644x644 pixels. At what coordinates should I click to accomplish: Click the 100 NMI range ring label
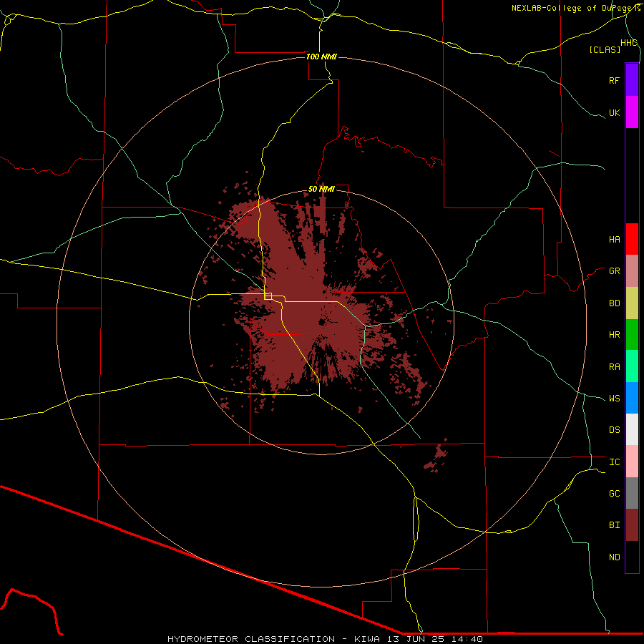pos(321,57)
